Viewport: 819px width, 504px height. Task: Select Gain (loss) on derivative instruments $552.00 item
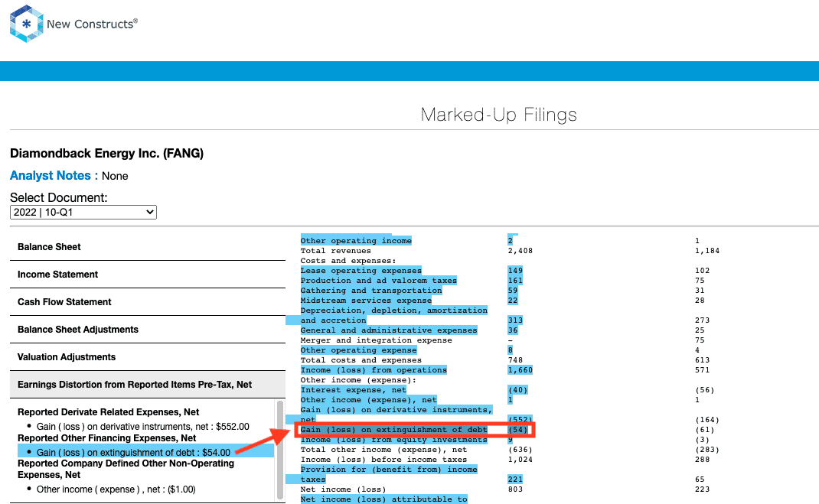pos(142,427)
